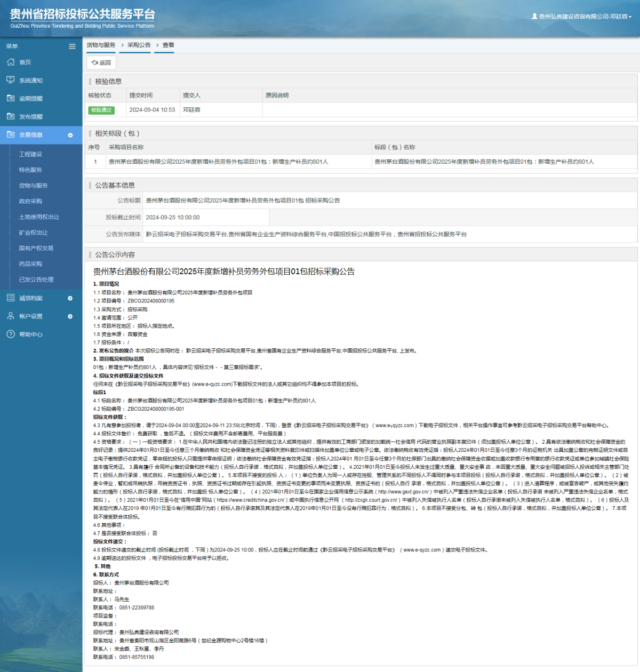Screen dimensions: 640x672
Task: Click the 采购公告 breadcrumb link
Action: [139, 45]
